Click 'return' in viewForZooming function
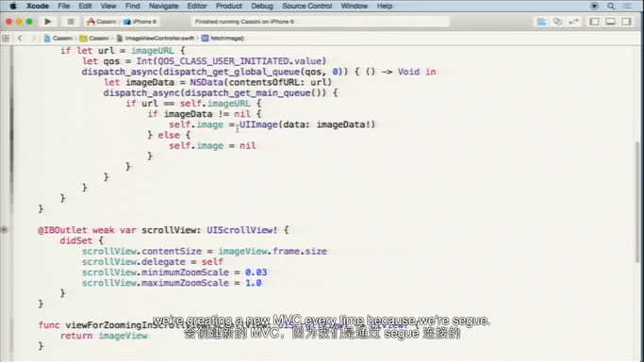This screenshot has height=362, width=644. coord(76,336)
